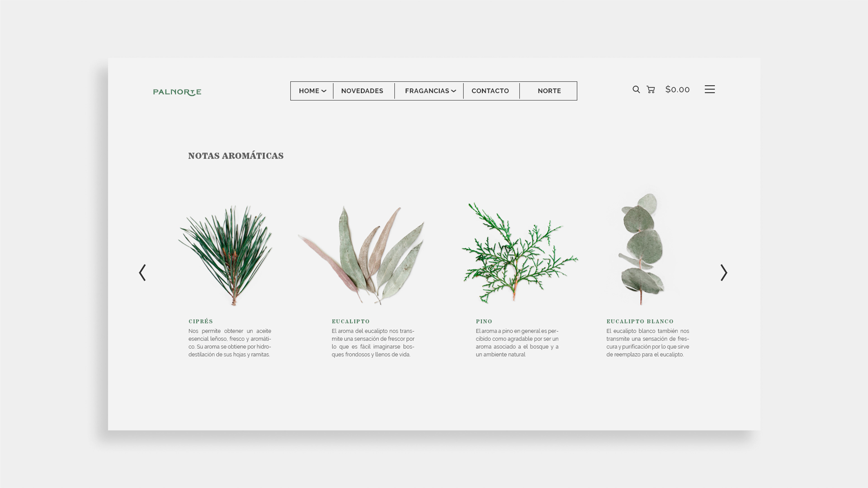
Task: Open the NORTE menu item
Action: pyautogui.click(x=549, y=91)
